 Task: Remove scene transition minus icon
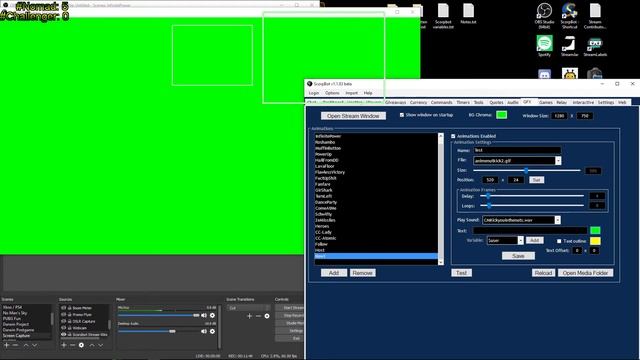tap(258, 316)
